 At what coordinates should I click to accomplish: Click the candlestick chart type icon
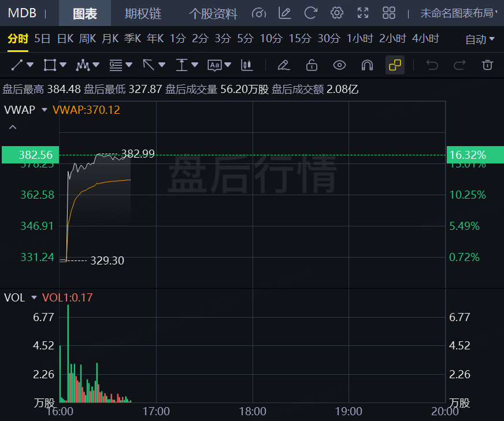pyautogui.click(x=247, y=65)
